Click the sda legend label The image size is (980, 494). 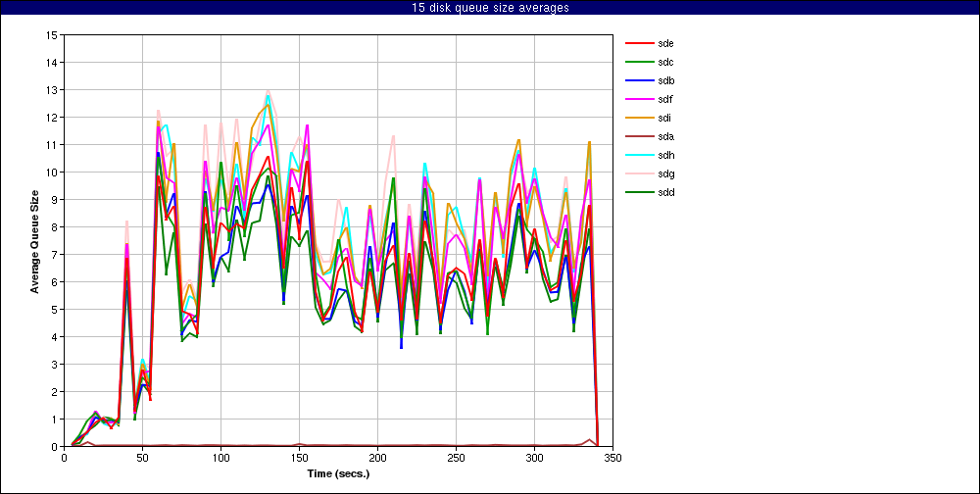[x=665, y=136]
